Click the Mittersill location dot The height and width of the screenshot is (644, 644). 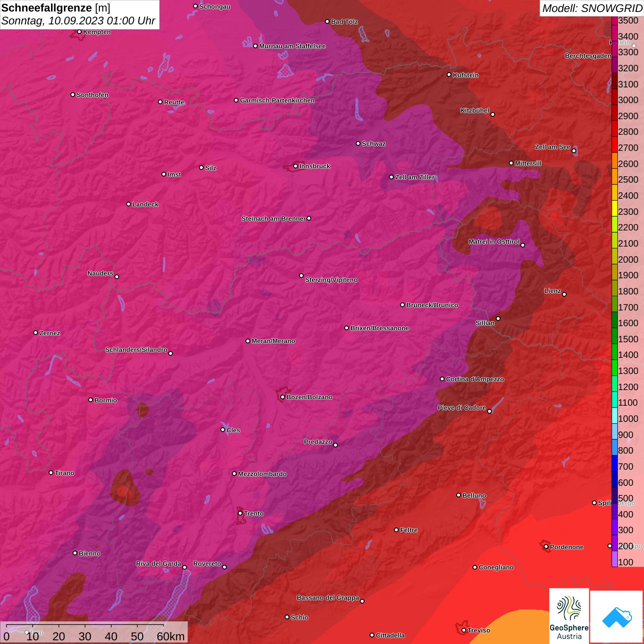click(x=511, y=163)
